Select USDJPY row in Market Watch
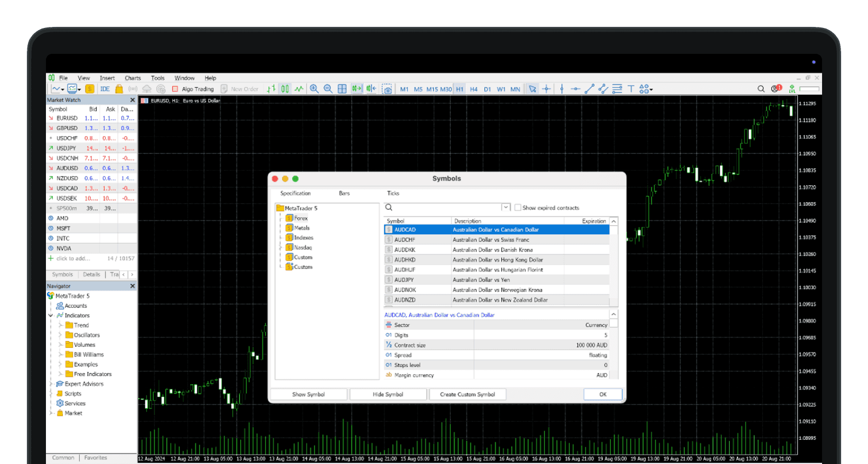868x464 pixels. (91, 148)
